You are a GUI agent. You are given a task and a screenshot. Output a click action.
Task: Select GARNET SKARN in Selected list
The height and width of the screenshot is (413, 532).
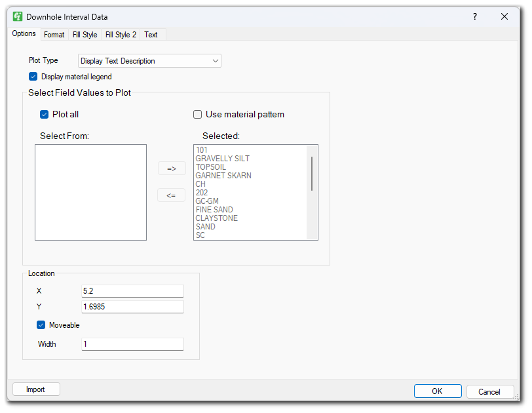pos(223,176)
